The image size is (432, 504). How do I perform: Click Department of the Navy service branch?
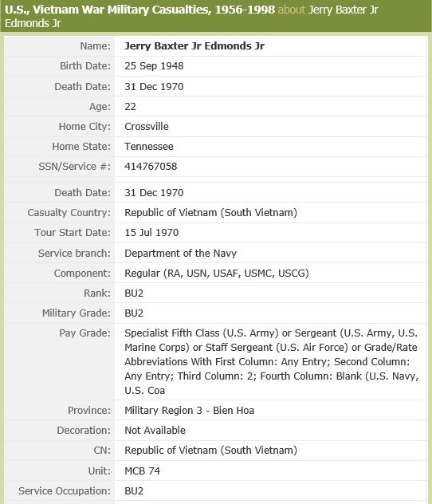coord(180,253)
